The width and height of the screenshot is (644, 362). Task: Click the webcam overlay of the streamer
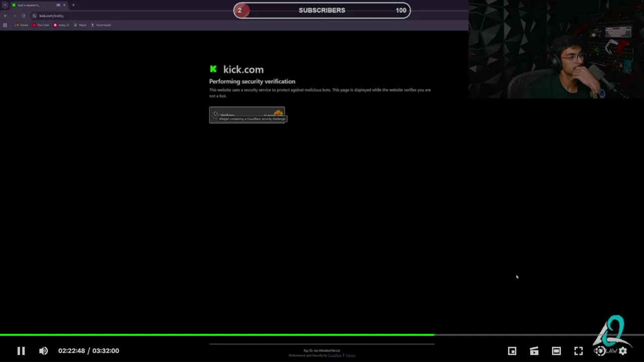556,49
